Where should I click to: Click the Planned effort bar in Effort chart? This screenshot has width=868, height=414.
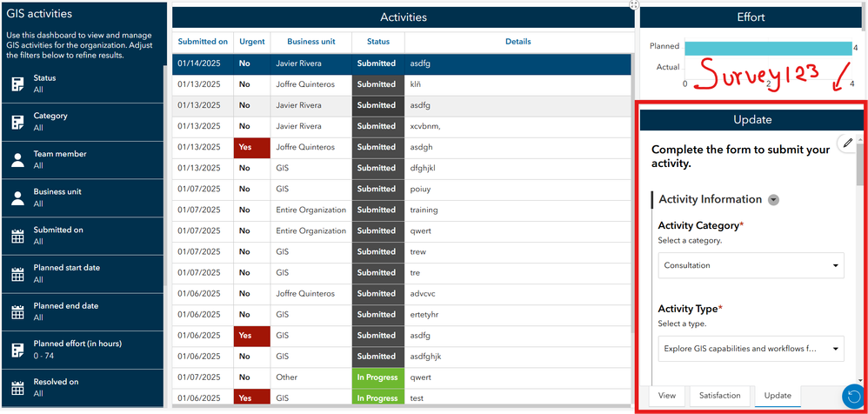pyautogui.click(x=768, y=48)
